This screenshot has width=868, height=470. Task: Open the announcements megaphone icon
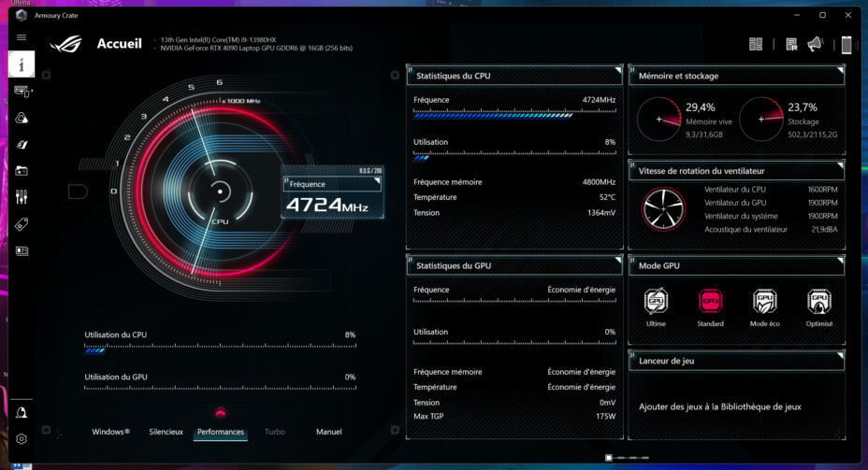click(x=816, y=44)
